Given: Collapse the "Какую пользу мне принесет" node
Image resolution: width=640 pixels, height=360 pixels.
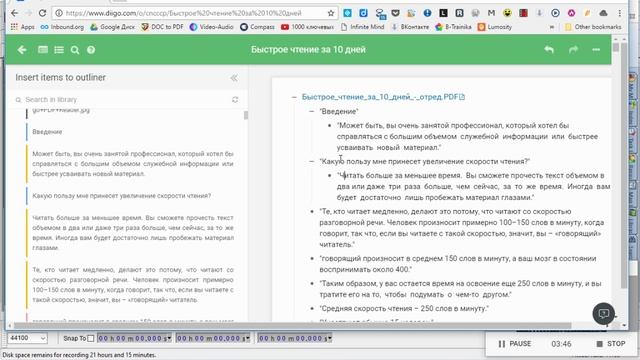Looking at the screenshot, I should click(x=311, y=162).
